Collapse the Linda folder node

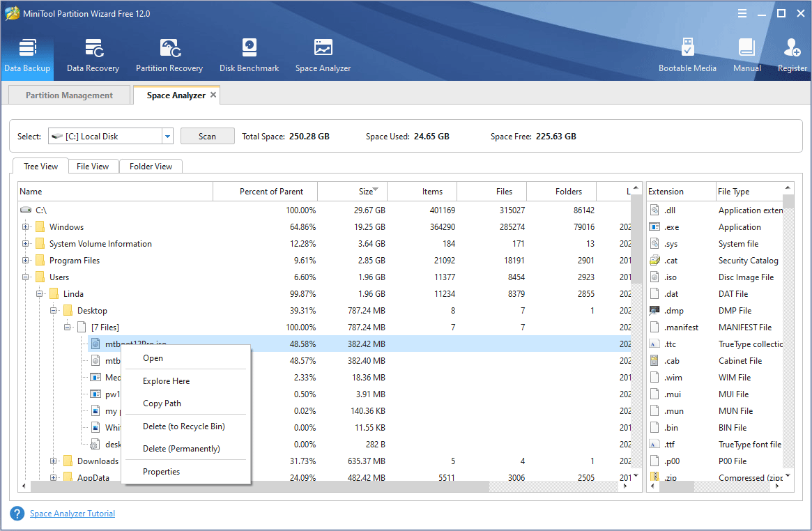click(x=39, y=293)
